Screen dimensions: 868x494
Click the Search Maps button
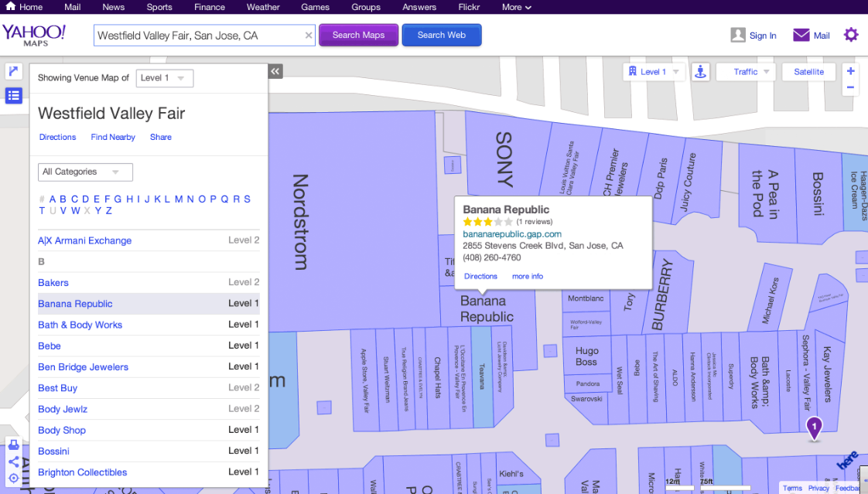[358, 35]
